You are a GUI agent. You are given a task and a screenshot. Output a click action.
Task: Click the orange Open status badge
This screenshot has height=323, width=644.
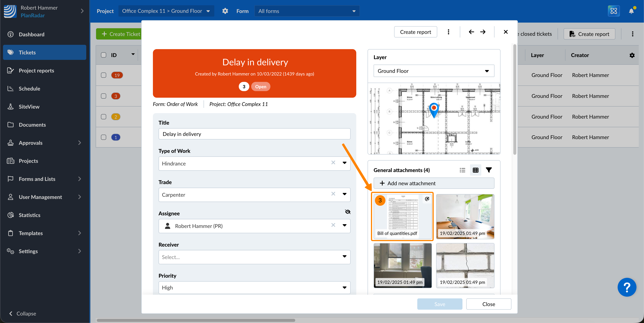(x=260, y=87)
